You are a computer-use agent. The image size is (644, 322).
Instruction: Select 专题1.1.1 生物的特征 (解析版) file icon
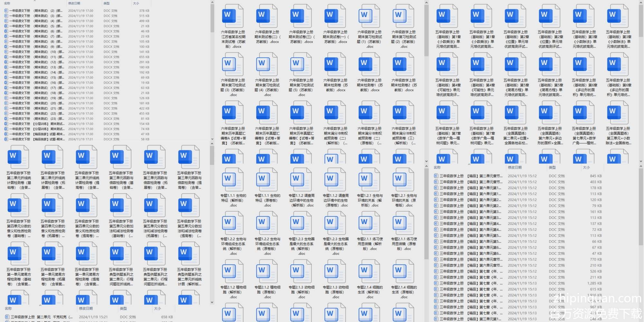(233, 181)
